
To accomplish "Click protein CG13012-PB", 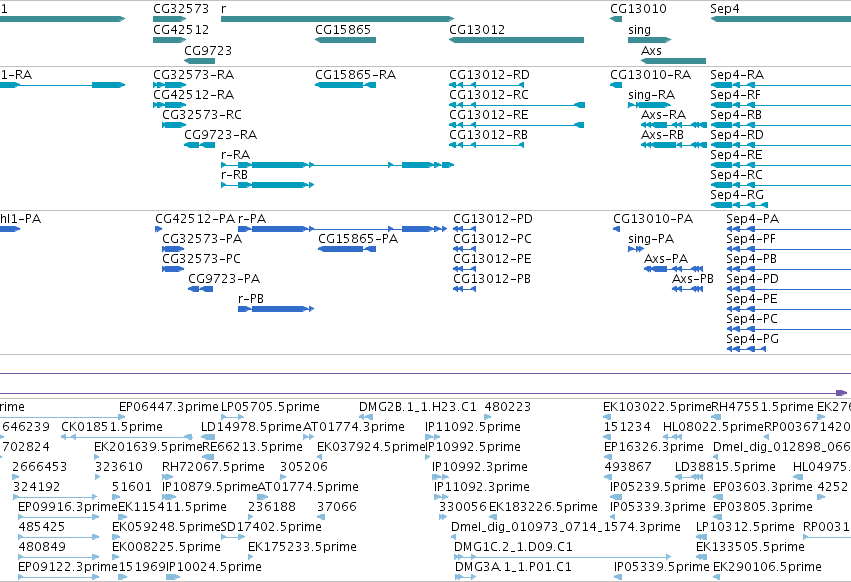I will [492, 279].
